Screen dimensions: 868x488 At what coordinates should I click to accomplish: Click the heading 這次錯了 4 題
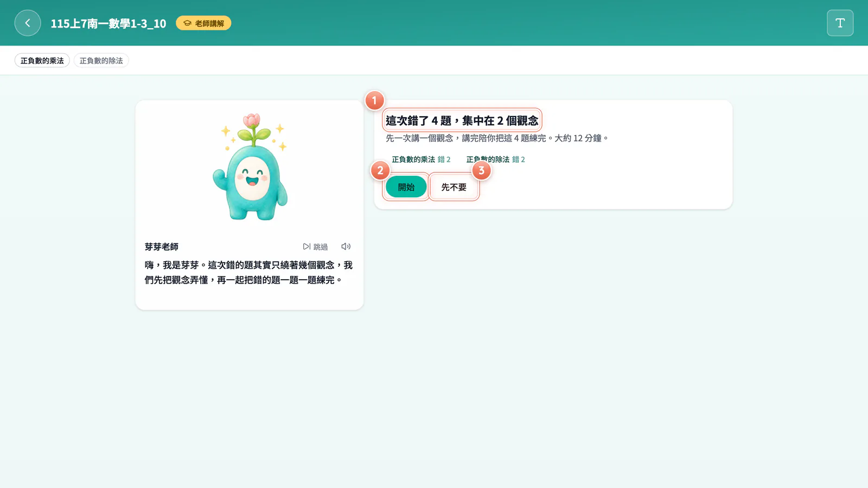pos(462,120)
